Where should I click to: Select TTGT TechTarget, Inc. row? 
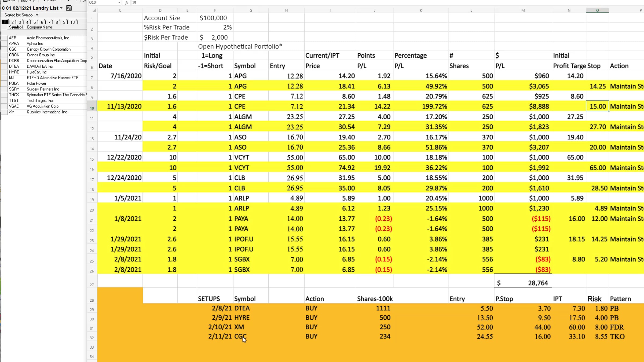[44, 101]
